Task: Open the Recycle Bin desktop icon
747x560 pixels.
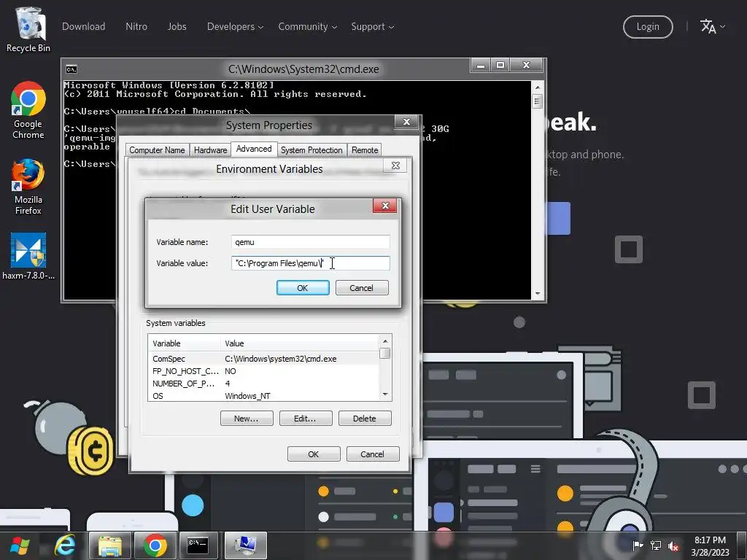Action: (28, 29)
